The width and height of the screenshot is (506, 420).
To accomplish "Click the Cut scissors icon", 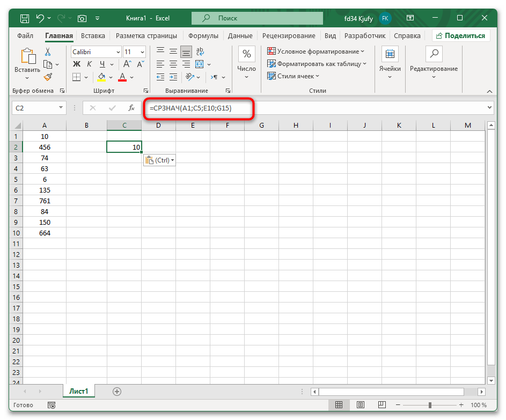I will (48, 52).
